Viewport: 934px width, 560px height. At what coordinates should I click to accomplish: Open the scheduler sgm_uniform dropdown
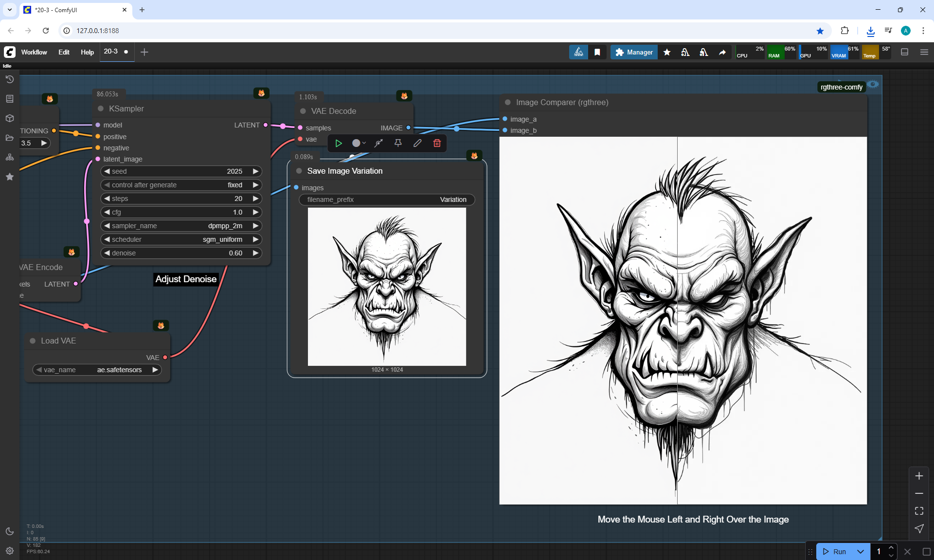181,239
